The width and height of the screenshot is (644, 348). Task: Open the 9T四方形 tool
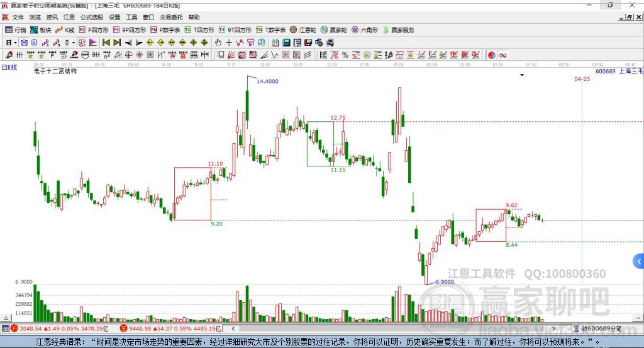point(235,30)
